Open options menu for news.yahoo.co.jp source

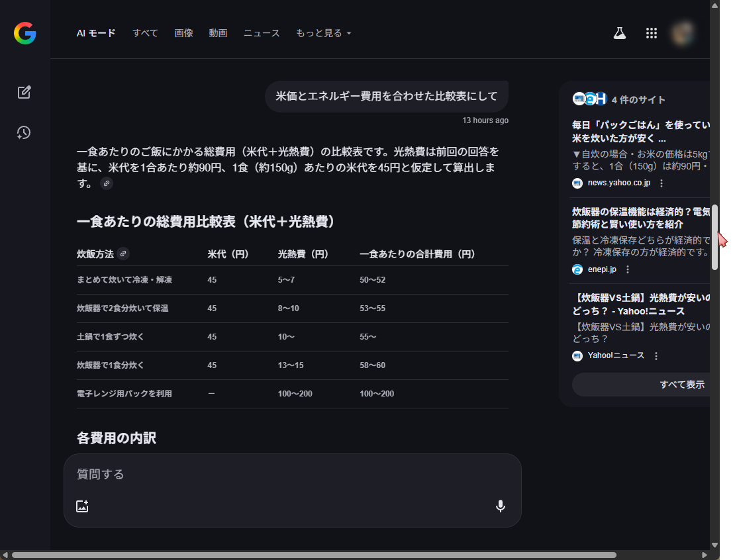click(x=661, y=183)
